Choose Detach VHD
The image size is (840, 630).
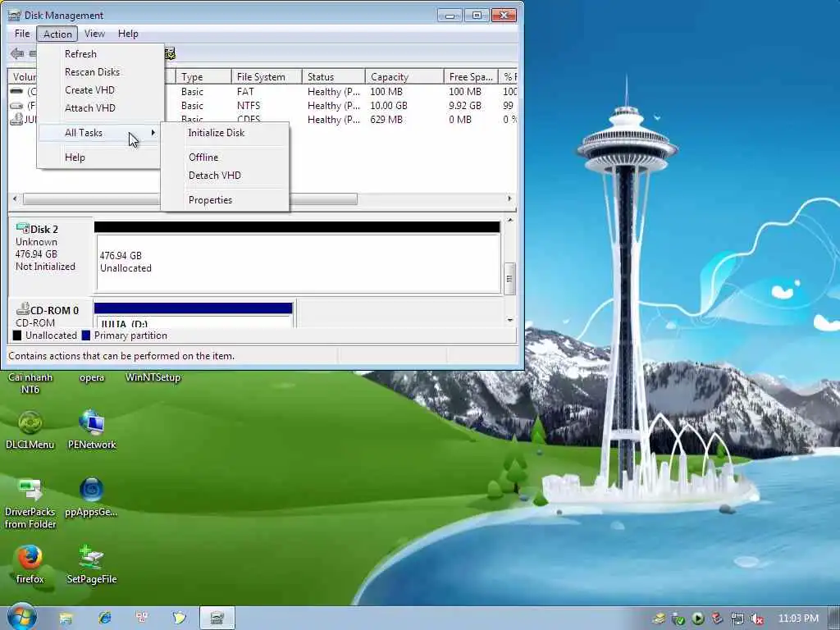point(225,176)
